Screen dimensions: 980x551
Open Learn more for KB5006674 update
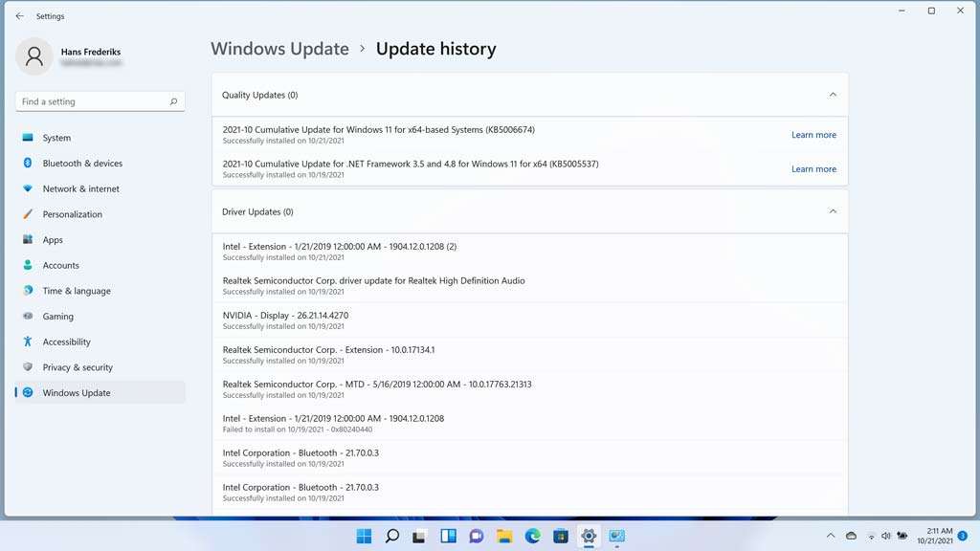(813, 135)
